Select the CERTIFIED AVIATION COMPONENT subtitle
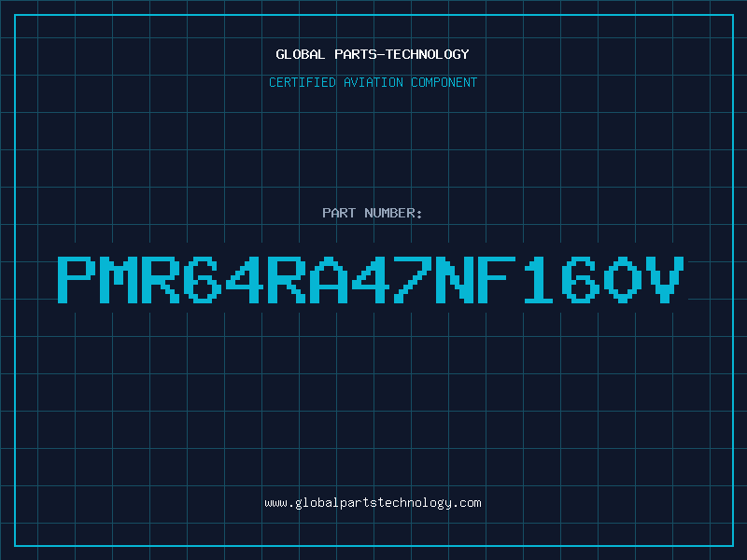 click(x=373, y=82)
